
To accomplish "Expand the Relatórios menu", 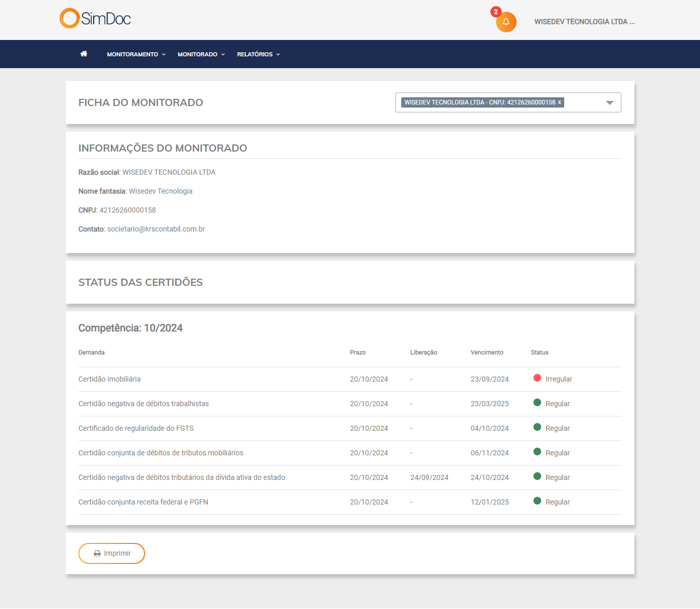I will click(x=258, y=54).
